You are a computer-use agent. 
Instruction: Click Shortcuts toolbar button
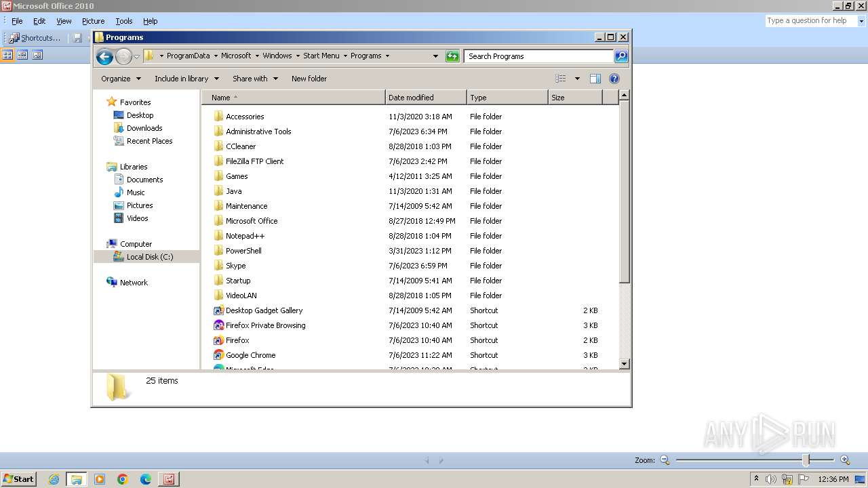coord(35,38)
